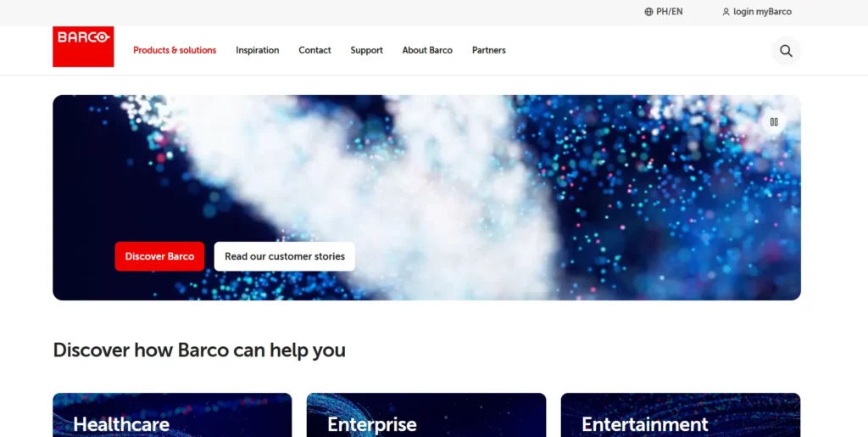Viewport: 868px width, 437px height.
Task: Open login myBarco link
Action: [x=757, y=12]
